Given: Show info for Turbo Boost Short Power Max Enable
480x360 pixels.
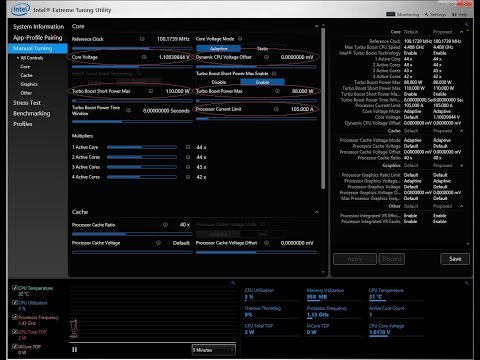Looking at the screenshot, I should pyautogui.click(x=274, y=73).
